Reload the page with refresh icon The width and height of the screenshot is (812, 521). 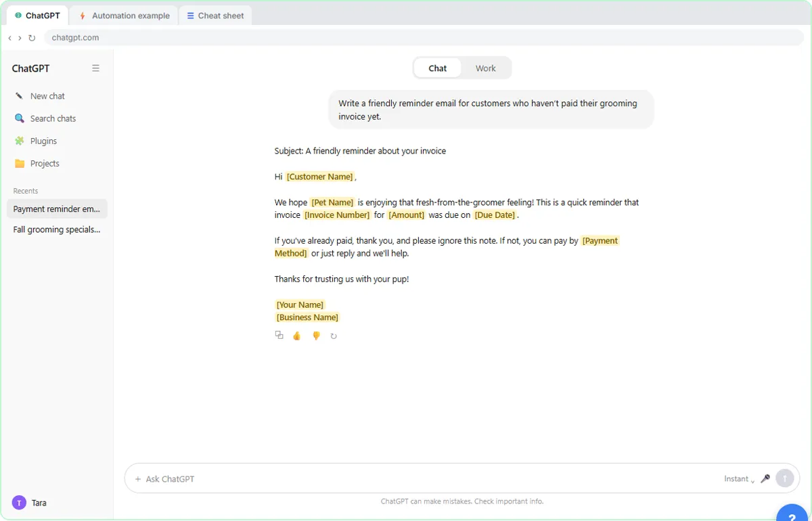click(x=32, y=38)
